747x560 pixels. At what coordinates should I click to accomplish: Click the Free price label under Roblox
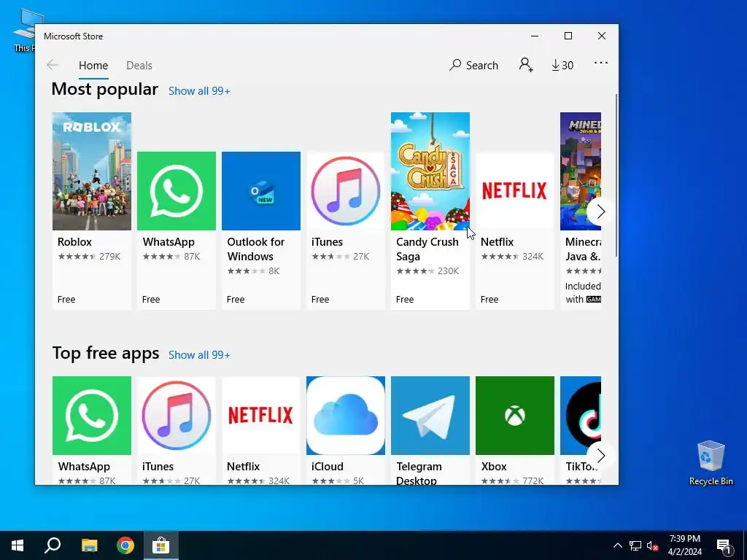(x=66, y=300)
